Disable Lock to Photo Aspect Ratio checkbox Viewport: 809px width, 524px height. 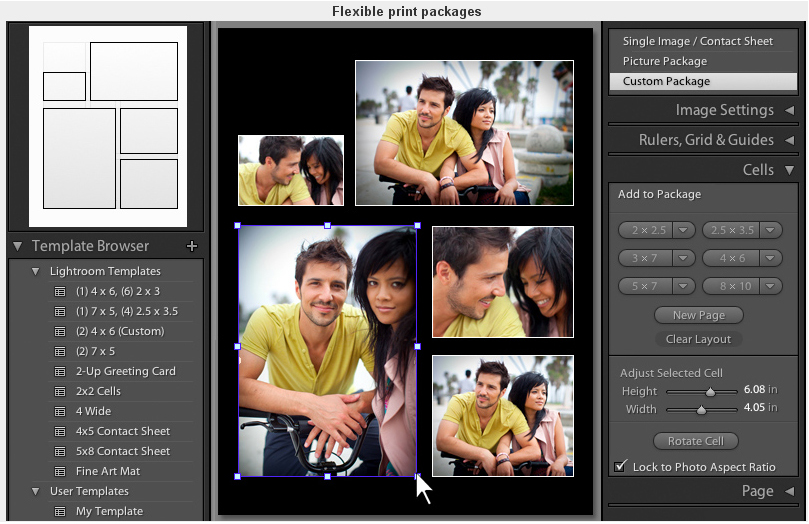(x=621, y=467)
